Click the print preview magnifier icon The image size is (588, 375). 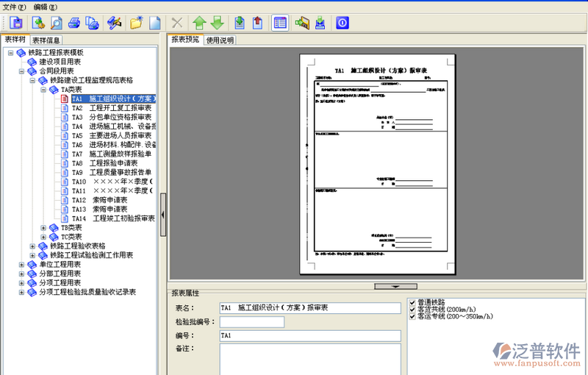[56, 23]
